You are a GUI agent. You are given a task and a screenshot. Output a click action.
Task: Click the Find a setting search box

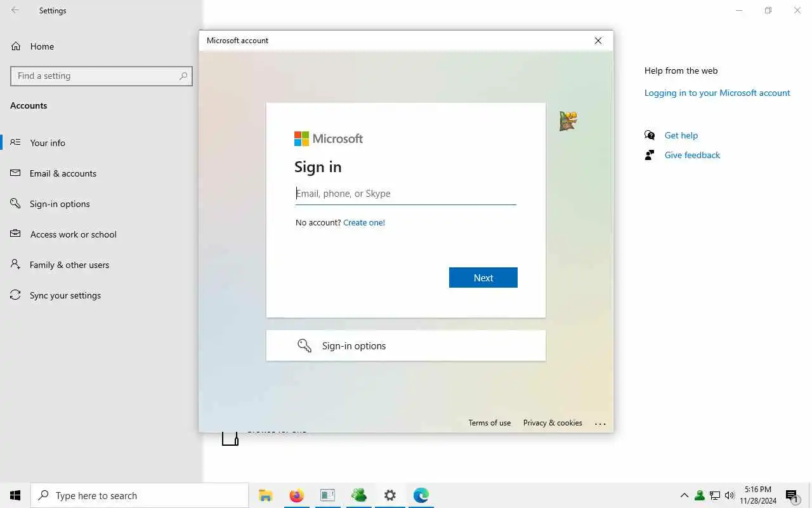coord(101,76)
